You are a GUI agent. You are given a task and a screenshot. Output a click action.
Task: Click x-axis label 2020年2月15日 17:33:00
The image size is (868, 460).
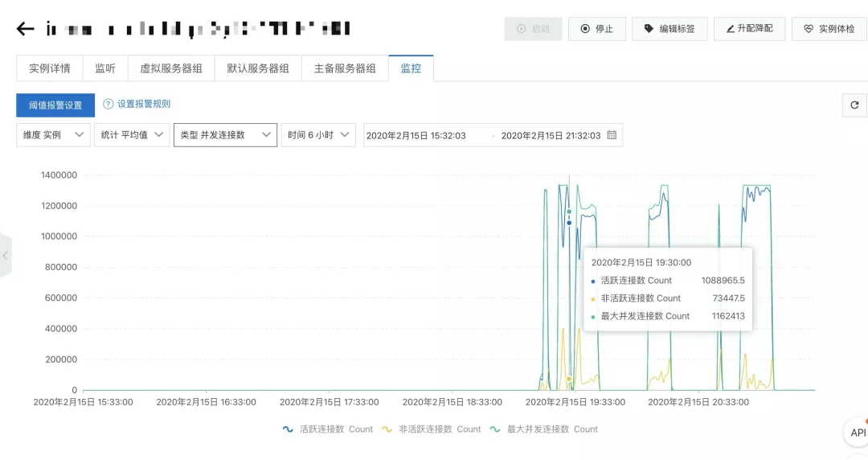point(330,402)
